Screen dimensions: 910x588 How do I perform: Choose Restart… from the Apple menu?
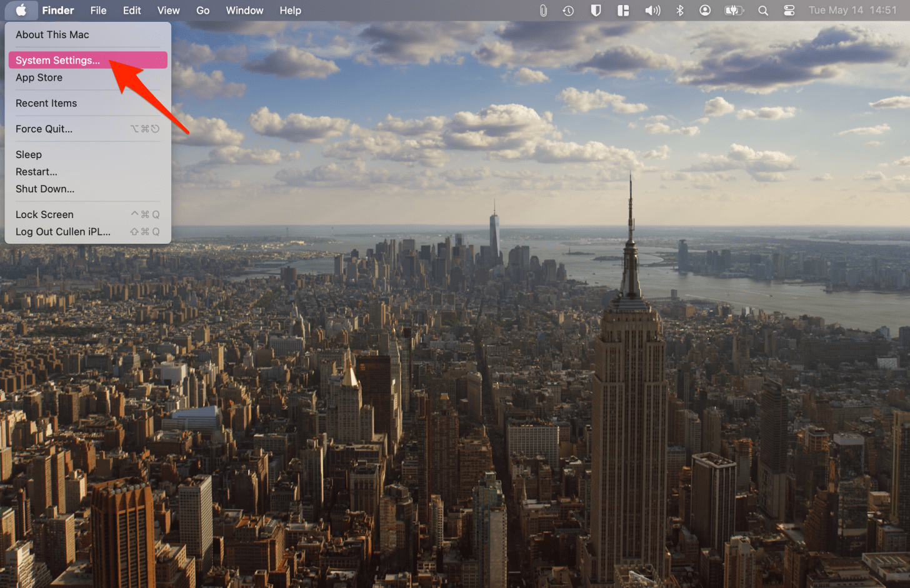36,172
